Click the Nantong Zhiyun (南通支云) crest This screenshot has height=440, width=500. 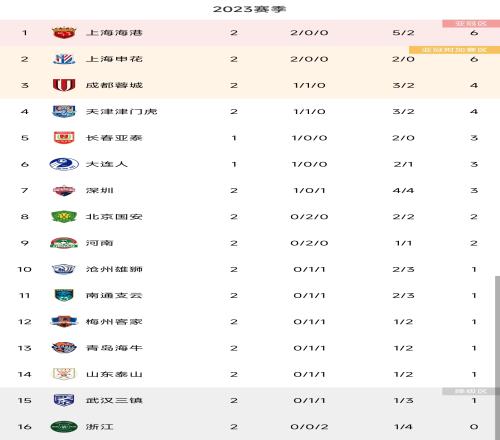point(64,295)
